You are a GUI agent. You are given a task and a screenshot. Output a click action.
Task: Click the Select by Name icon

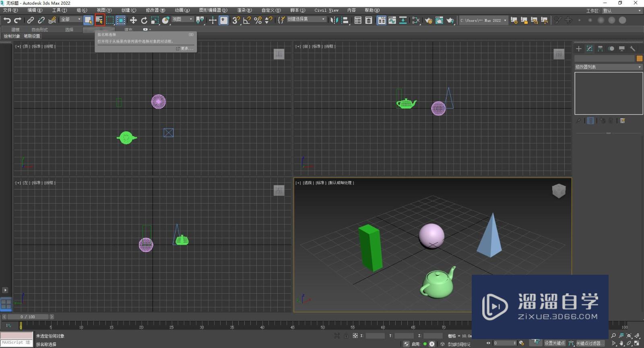click(99, 20)
